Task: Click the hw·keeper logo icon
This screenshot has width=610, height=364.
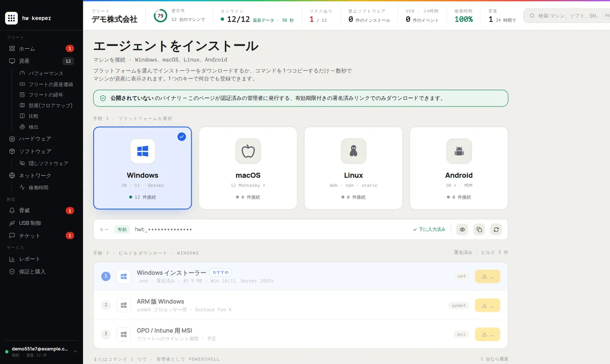Action: 11,18
